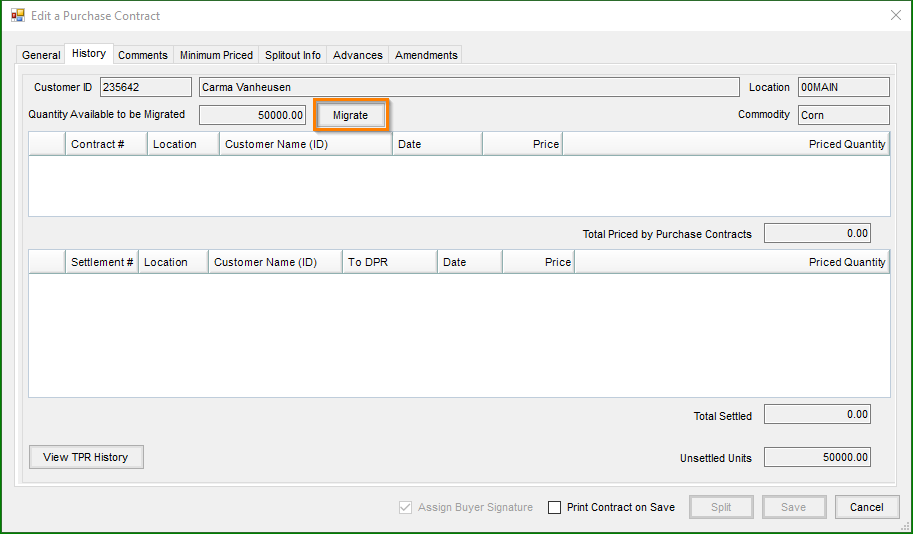
Task: Click the To DPR column header
Action: 390,262
